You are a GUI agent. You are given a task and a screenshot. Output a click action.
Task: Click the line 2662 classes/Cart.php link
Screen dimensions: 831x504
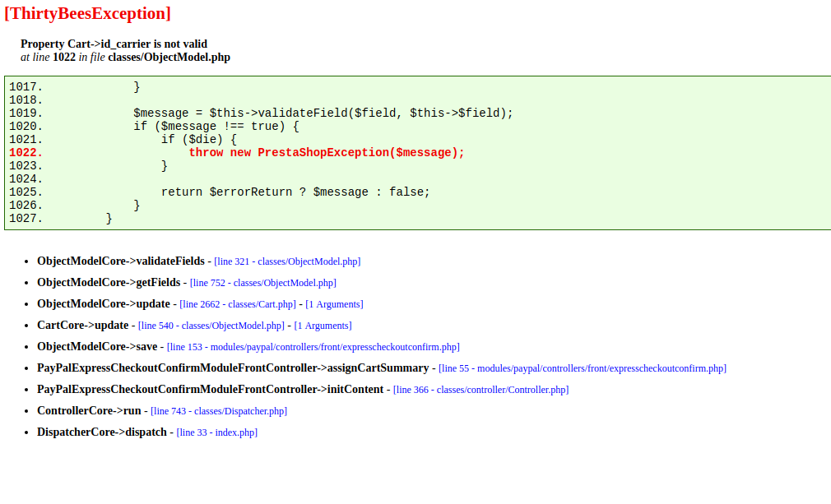pyautogui.click(x=233, y=304)
